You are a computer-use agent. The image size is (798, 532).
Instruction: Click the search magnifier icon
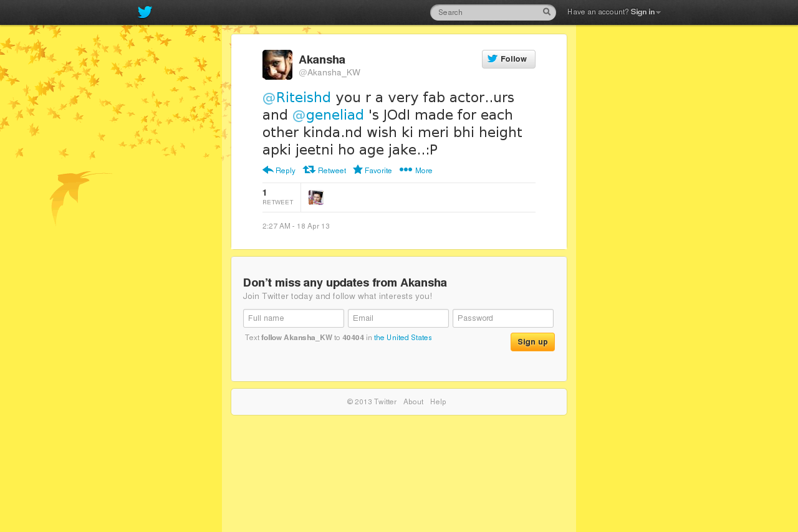click(547, 12)
